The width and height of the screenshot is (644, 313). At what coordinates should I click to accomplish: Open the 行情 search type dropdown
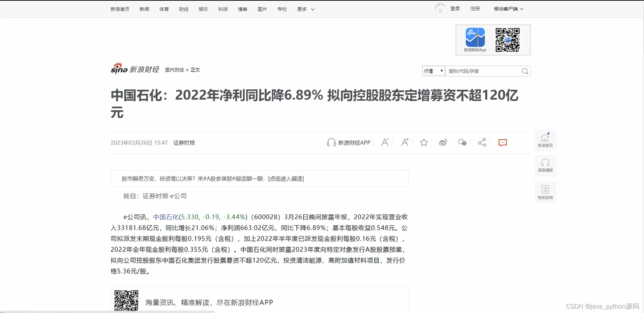433,71
